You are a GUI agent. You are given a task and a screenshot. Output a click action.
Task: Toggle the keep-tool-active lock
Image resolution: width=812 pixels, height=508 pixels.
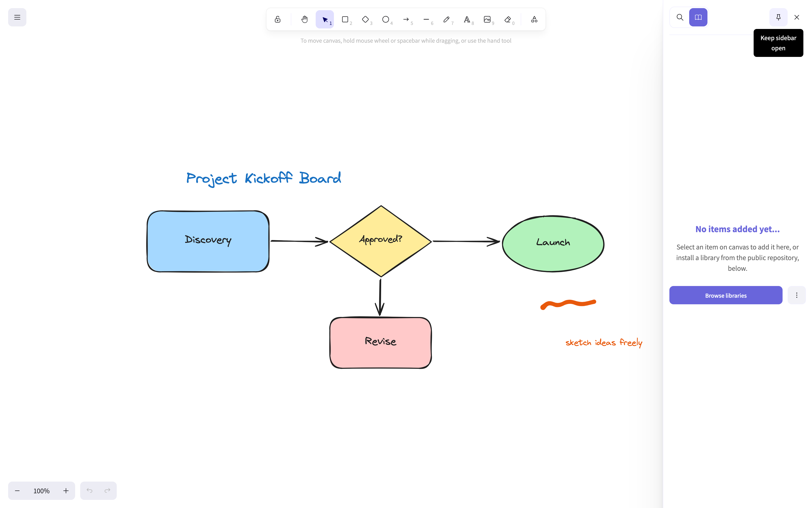[278, 19]
